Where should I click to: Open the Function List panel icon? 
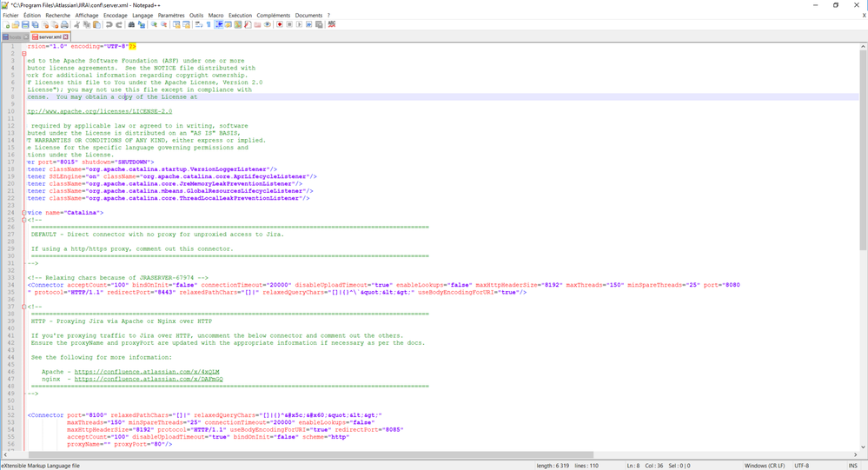click(x=248, y=24)
